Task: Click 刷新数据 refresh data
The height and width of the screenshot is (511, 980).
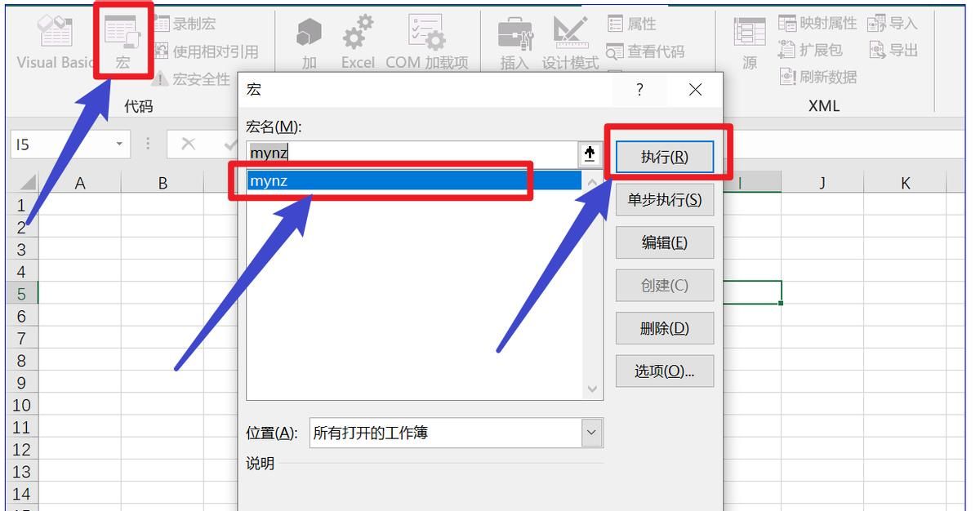Action: pyautogui.click(x=787, y=77)
